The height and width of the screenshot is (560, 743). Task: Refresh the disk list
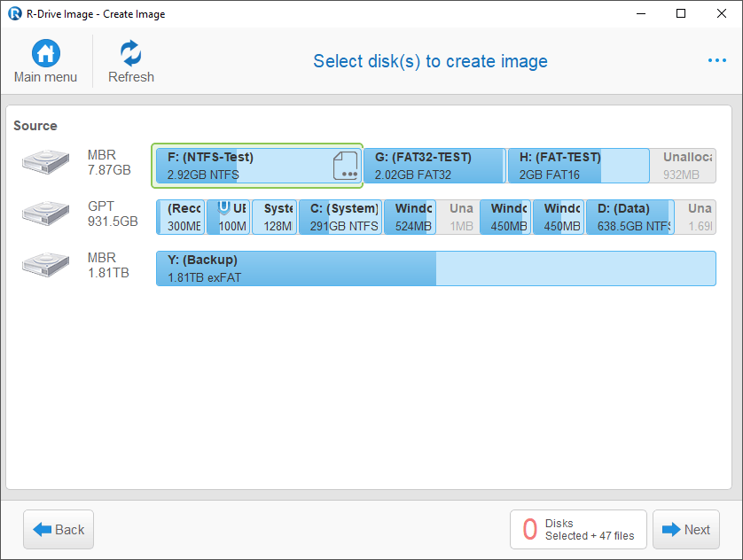(x=131, y=61)
